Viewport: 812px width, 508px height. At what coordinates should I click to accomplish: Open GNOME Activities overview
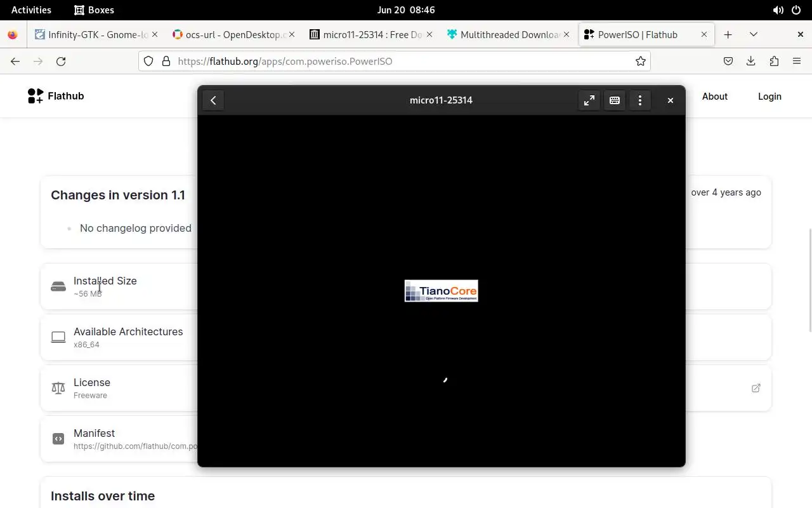pos(31,10)
